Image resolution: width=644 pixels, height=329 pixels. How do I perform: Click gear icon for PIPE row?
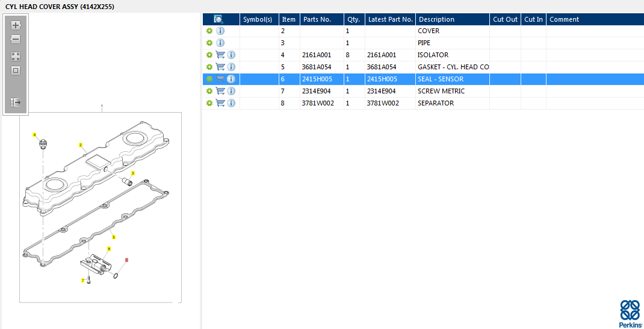(209, 43)
